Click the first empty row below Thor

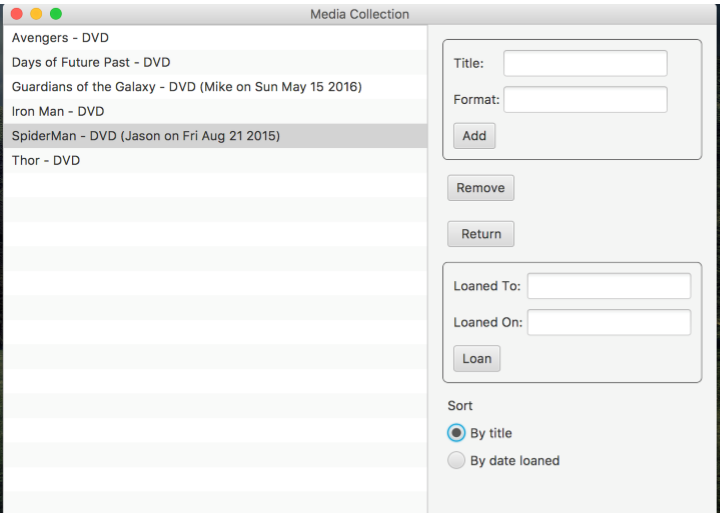pyautogui.click(x=215, y=185)
